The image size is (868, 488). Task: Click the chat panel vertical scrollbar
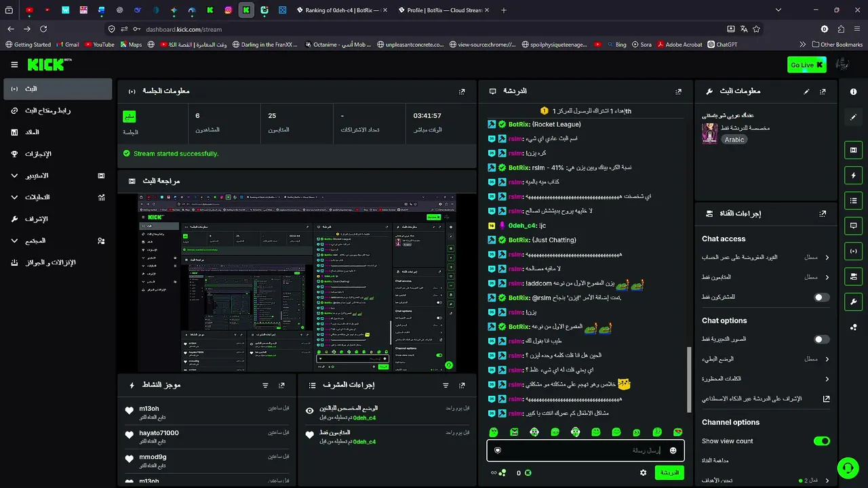point(688,380)
